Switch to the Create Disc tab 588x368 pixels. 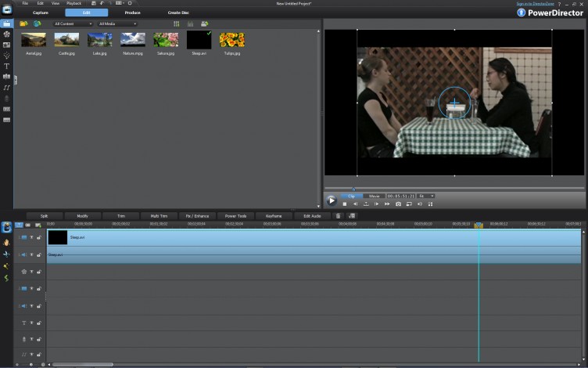[x=178, y=13]
